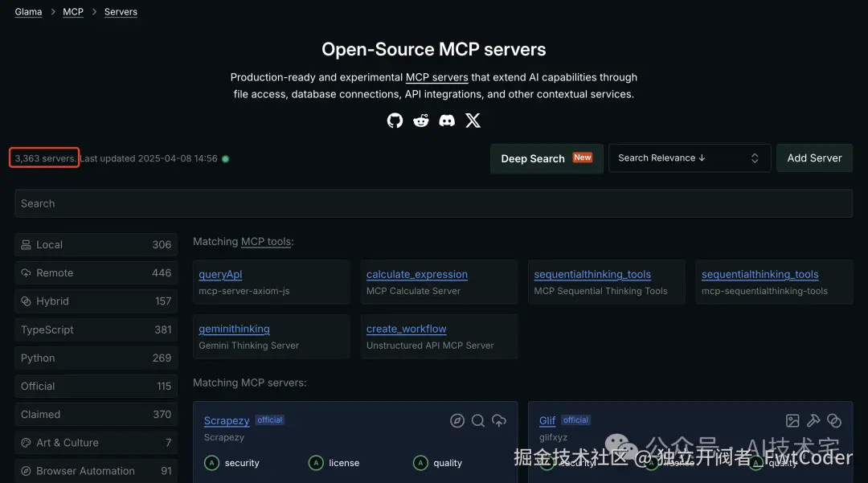
Task: Click the official badge next to Scrapezy
Action: pos(269,420)
